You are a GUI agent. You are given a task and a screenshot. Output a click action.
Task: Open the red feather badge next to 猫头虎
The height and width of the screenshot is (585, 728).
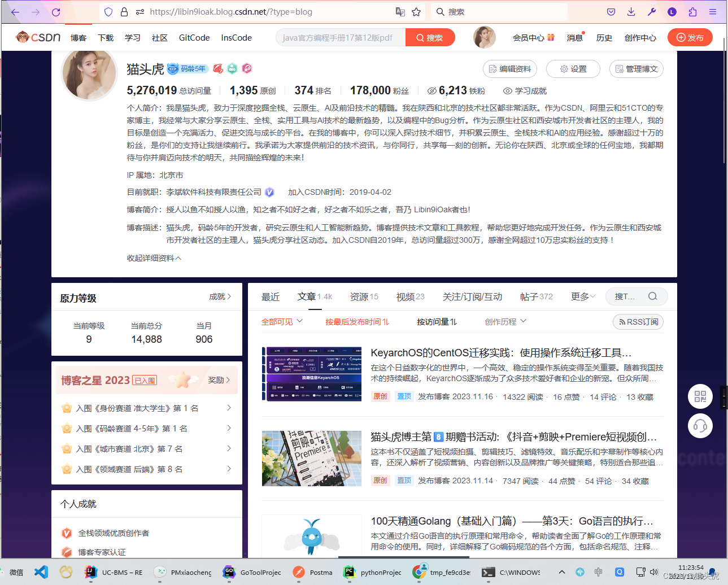(218, 68)
